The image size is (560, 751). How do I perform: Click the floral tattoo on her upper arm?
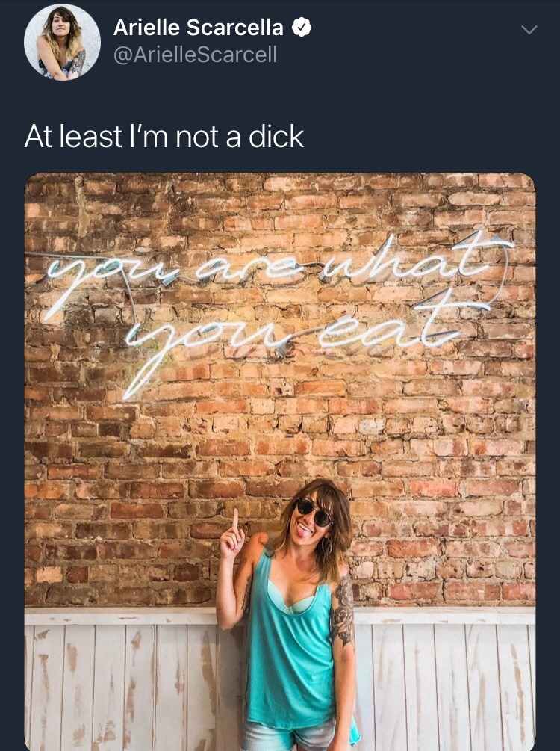pyautogui.click(x=343, y=611)
